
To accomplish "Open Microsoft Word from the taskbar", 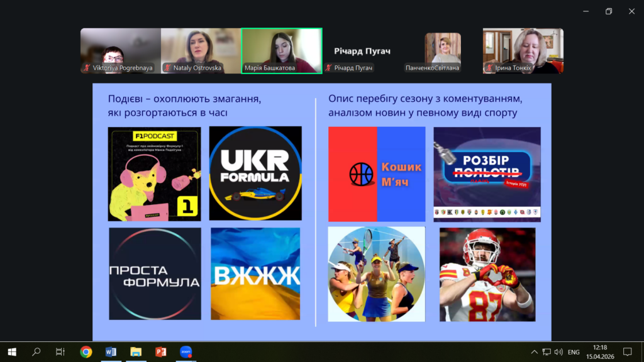I will (111, 352).
